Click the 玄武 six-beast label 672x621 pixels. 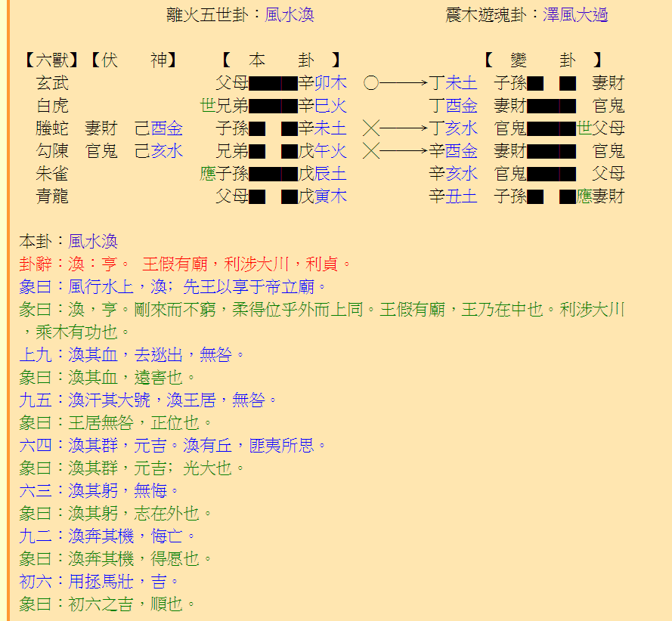(x=52, y=83)
